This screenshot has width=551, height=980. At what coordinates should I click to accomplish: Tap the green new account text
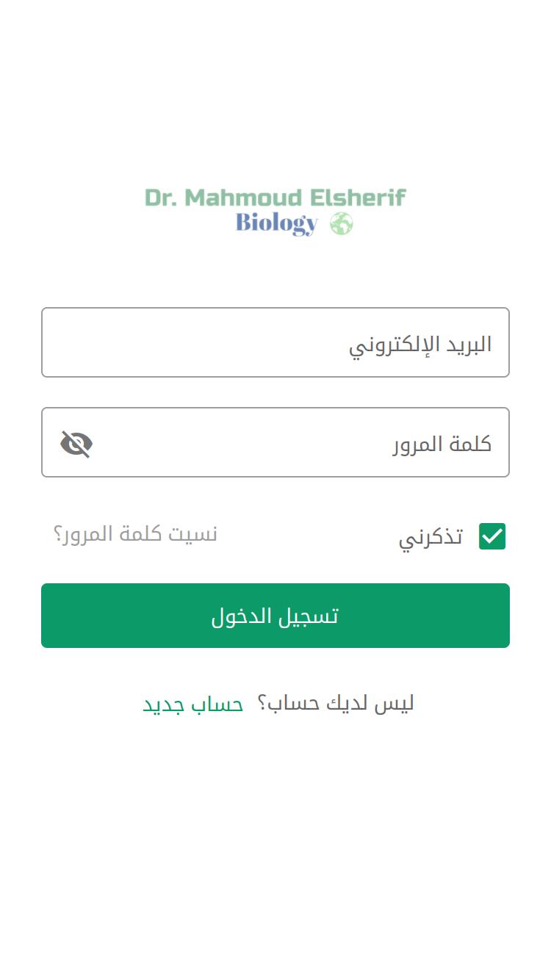click(193, 704)
